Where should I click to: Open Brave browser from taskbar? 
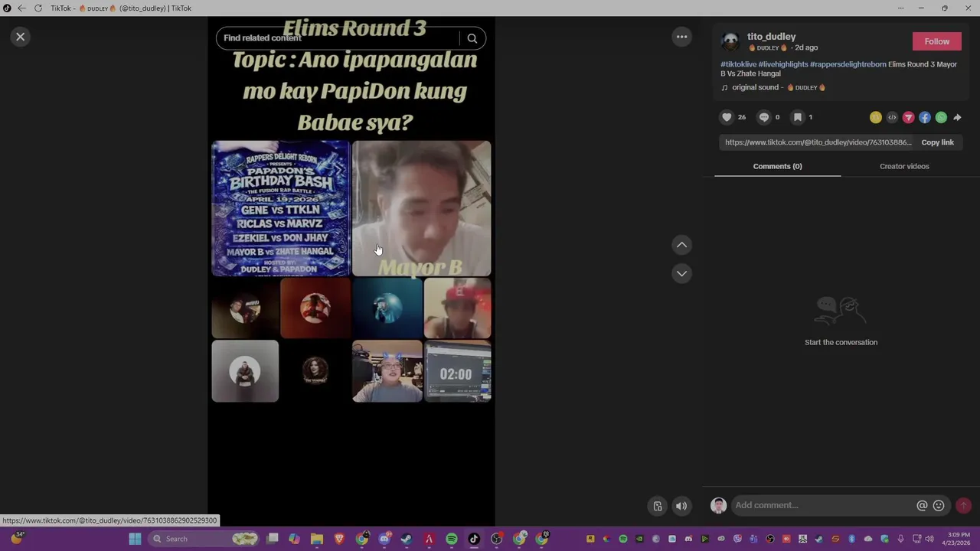[339, 539]
